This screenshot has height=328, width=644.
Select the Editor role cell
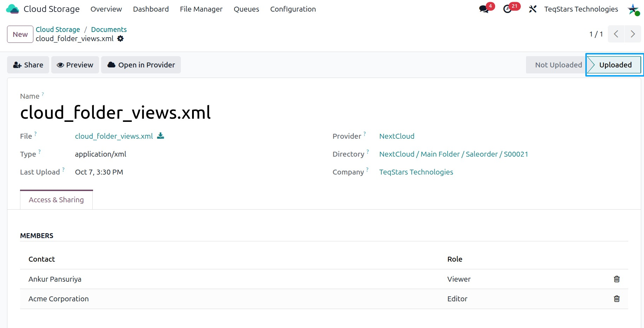[457, 299]
